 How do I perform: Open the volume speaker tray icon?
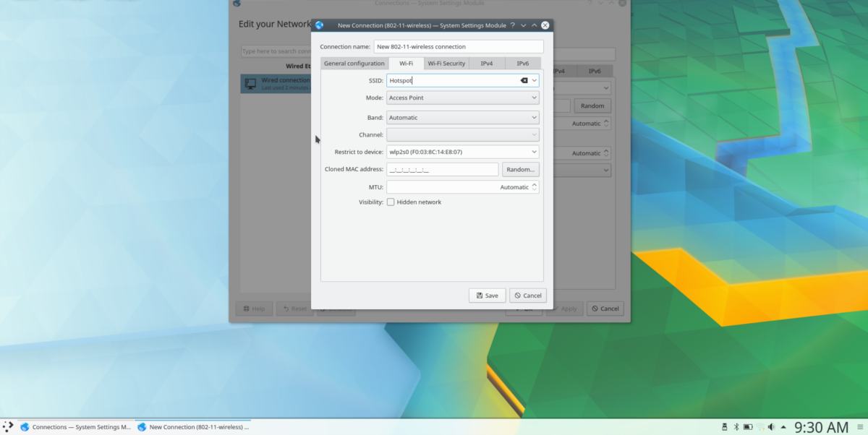pos(771,427)
